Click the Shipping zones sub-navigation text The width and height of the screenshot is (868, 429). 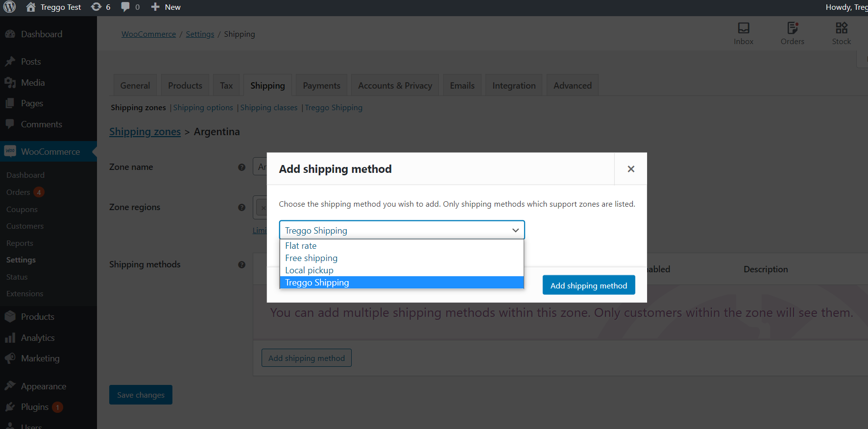[138, 107]
